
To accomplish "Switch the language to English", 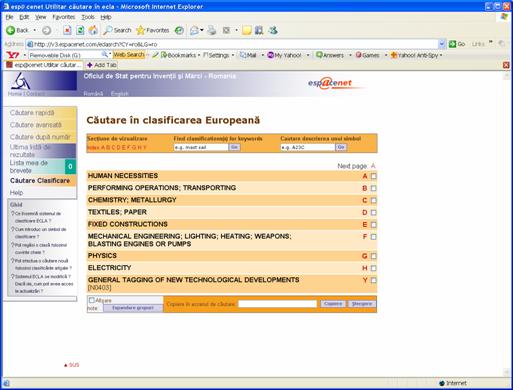I will [119, 94].
